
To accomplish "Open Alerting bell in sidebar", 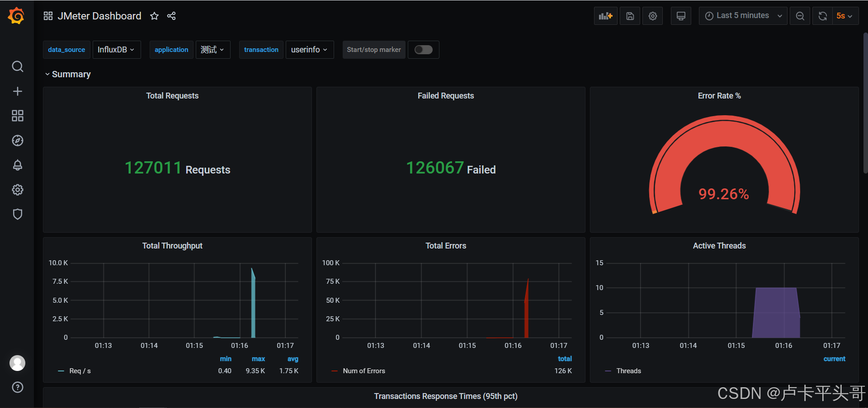I will coord(17,165).
